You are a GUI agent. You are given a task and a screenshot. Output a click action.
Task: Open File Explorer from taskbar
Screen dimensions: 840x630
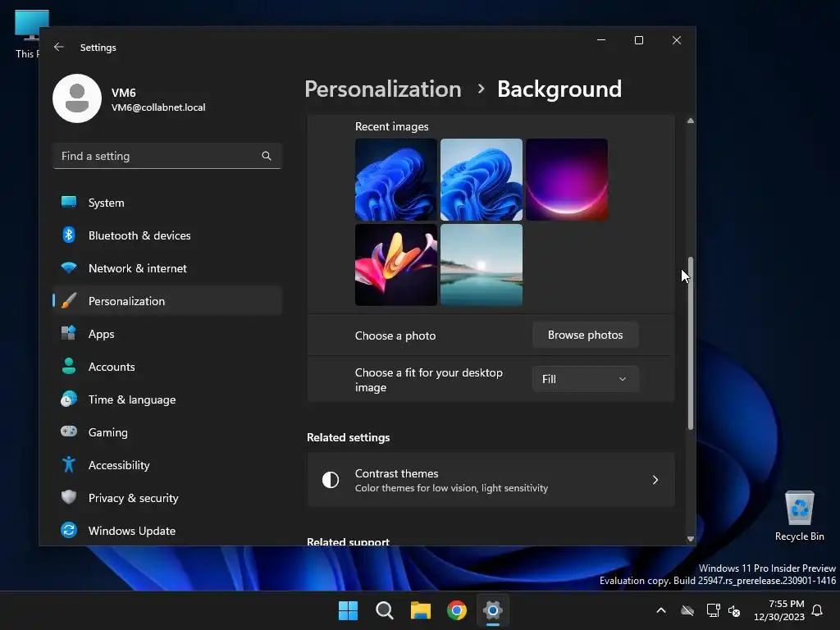[x=421, y=610]
